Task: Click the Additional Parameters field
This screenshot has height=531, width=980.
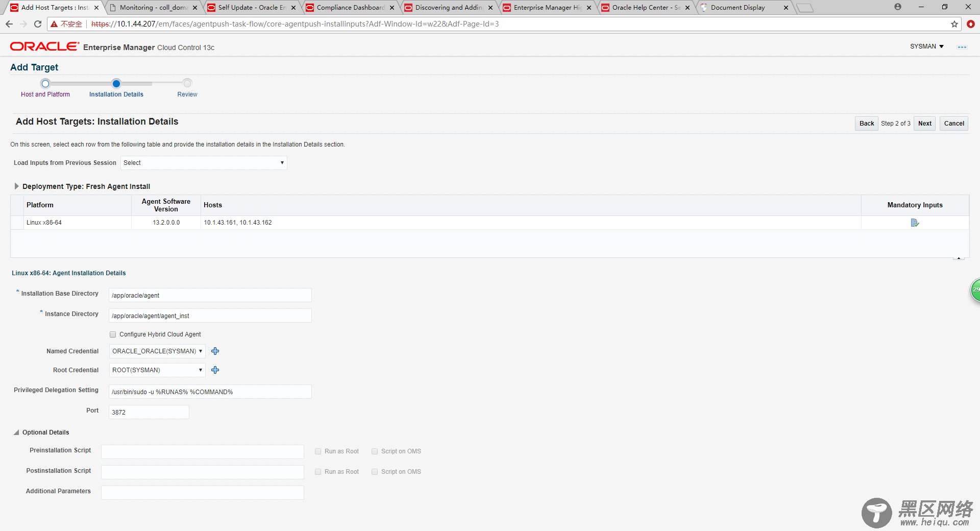Action: click(203, 492)
